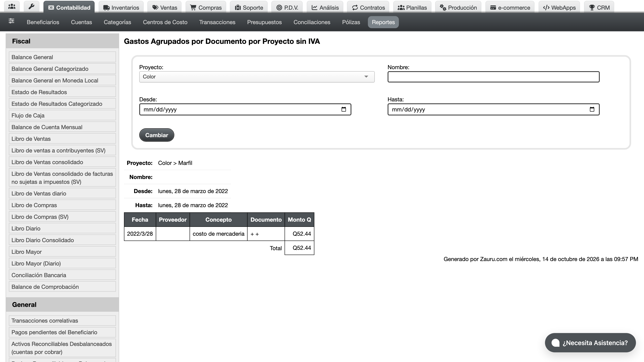Open the Libro de Compras report

(x=62, y=205)
